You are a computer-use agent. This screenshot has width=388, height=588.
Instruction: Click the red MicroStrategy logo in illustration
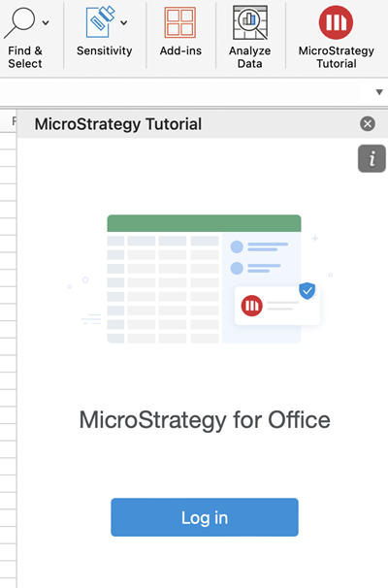coord(251,306)
